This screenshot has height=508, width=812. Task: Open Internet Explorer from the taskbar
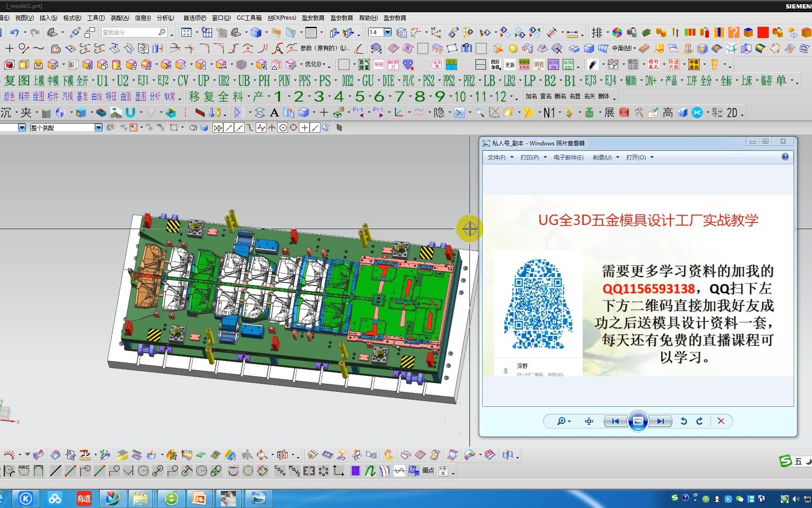tap(172, 498)
